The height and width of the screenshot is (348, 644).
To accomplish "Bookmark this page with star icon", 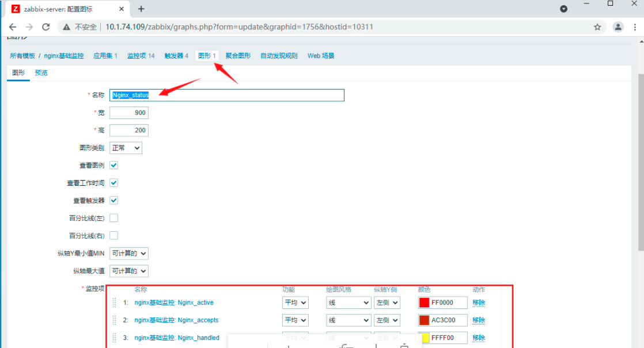I will (x=597, y=27).
